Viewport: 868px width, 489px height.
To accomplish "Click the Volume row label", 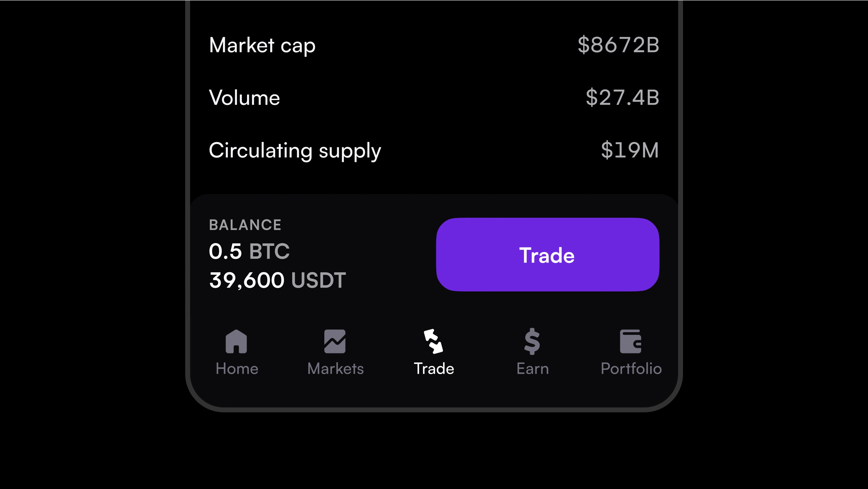I will pyautogui.click(x=244, y=98).
